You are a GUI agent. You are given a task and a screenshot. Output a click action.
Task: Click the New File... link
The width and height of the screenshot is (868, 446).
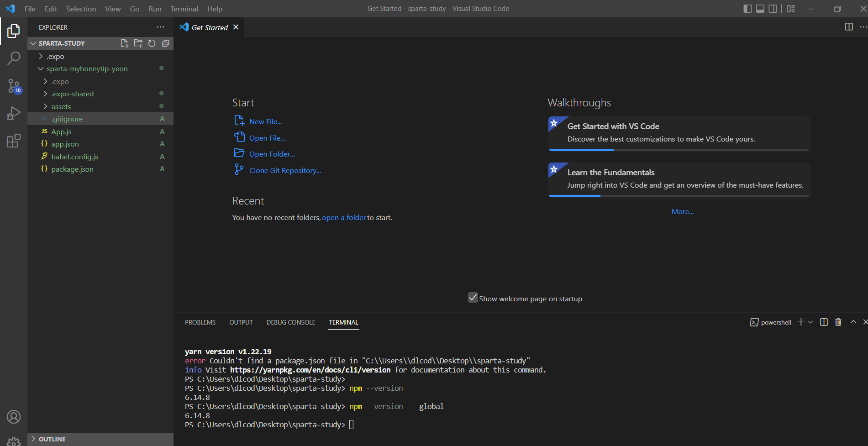(x=266, y=122)
